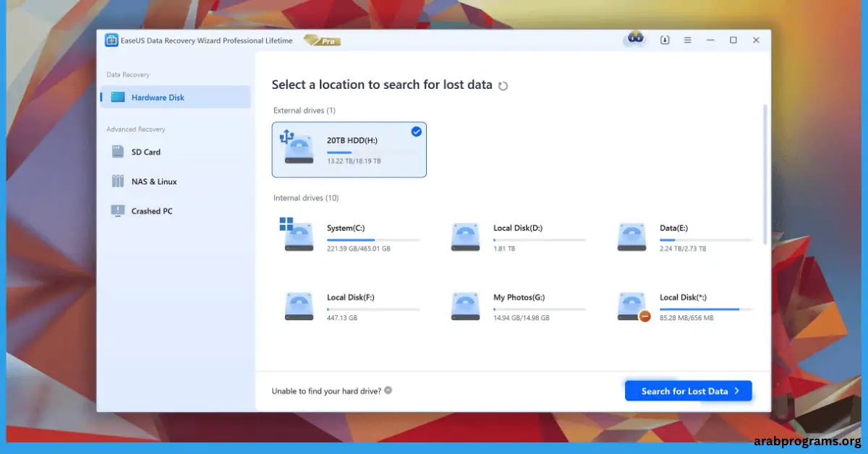The height and width of the screenshot is (454, 868).
Task: Select the Data(E:) drive label
Action: (x=674, y=228)
